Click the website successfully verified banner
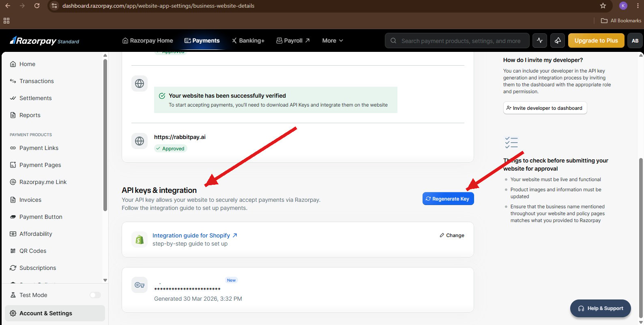This screenshot has height=325, width=644. click(x=276, y=100)
